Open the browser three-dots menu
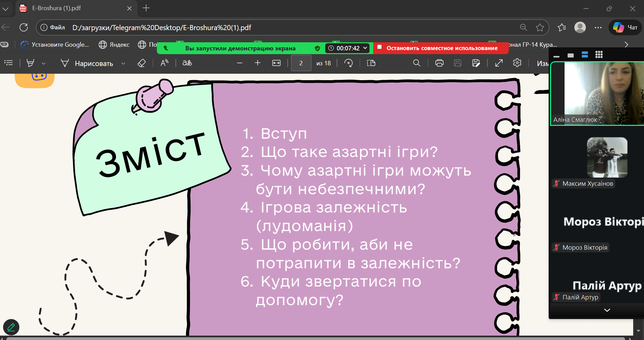This screenshot has height=340, width=644. coord(598,28)
